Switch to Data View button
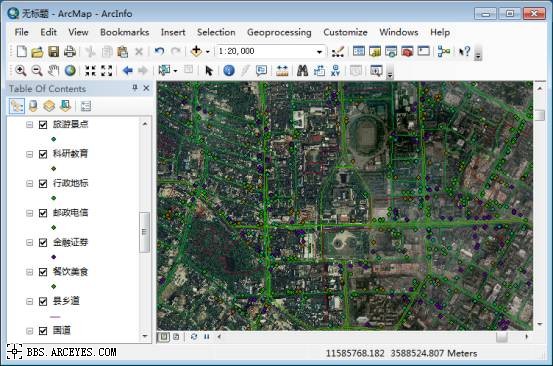The height and width of the screenshot is (366, 553). click(164, 337)
